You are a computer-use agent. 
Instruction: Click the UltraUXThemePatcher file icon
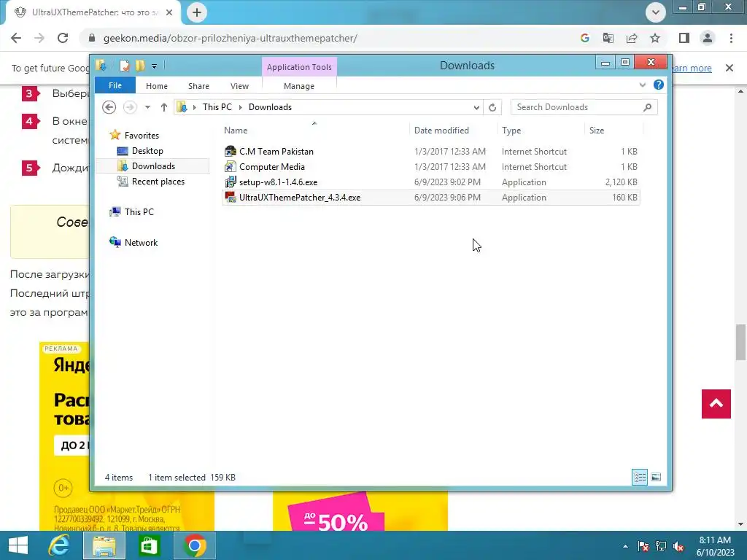click(x=231, y=197)
